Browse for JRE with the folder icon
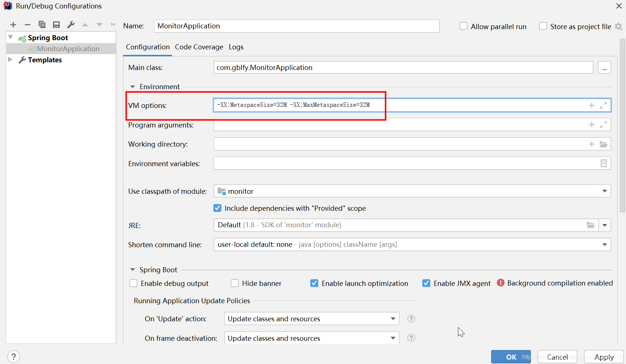Viewport: 626px width, 364px height. [x=591, y=225]
